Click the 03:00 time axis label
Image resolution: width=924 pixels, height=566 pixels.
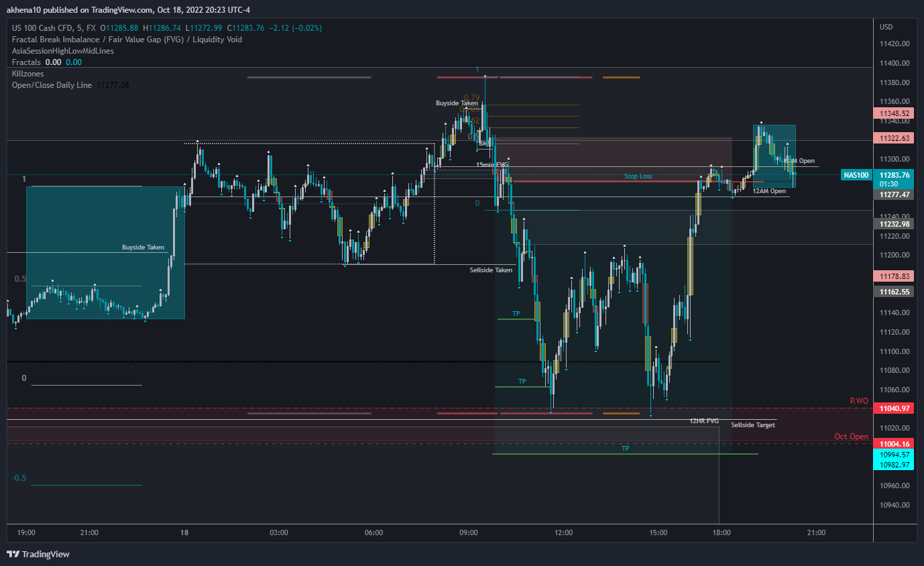[x=279, y=532]
